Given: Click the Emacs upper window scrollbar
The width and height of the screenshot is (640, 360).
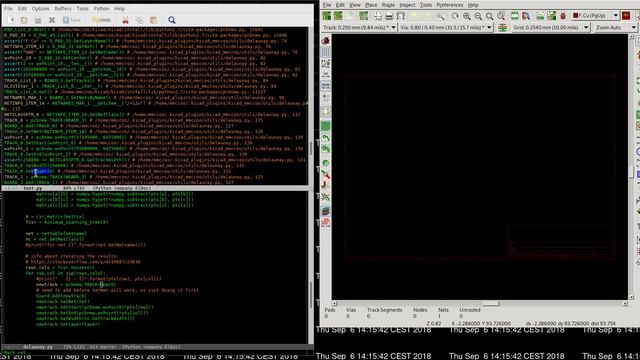Looking at the screenshot, I should tap(311, 106).
